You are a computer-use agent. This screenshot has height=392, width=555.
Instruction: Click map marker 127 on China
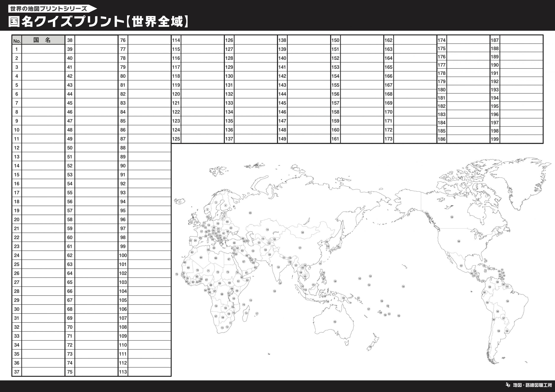tap(300, 248)
